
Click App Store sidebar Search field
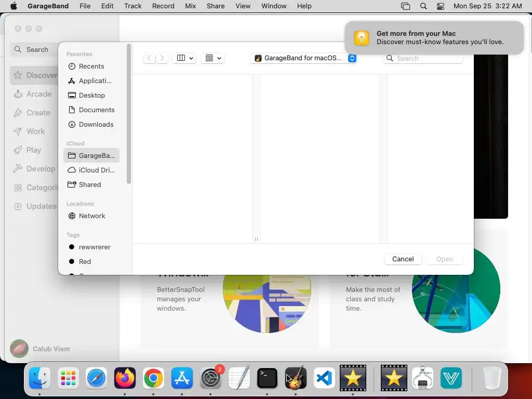point(34,49)
